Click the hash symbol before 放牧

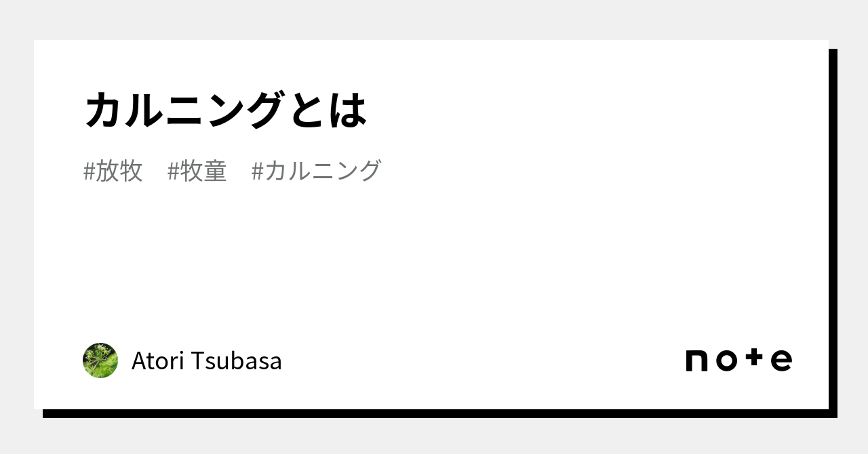89,171
